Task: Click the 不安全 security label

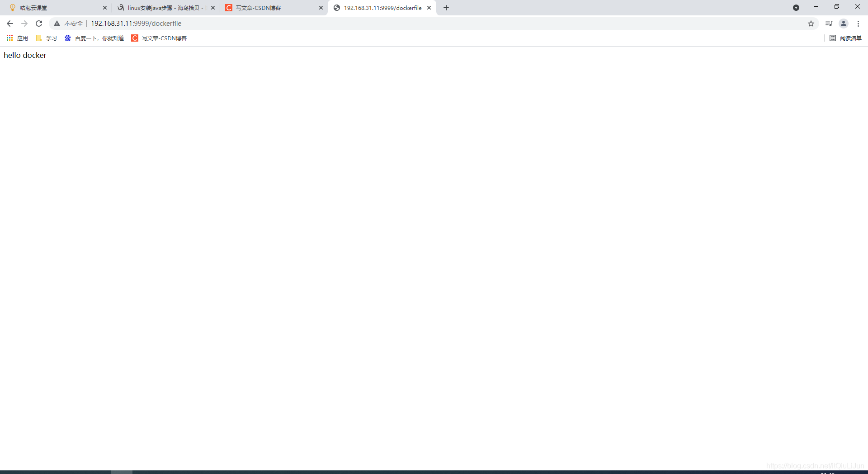Action: click(x=74, y=24)
